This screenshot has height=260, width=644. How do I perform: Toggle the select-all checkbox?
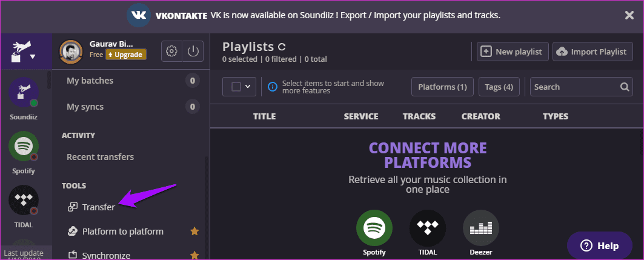click(x=236, y=87)
